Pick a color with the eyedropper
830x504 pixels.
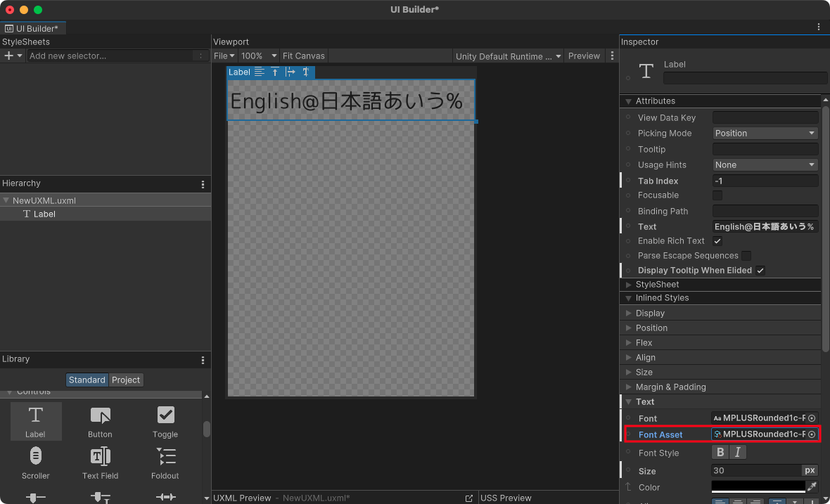tap(812, 486)
